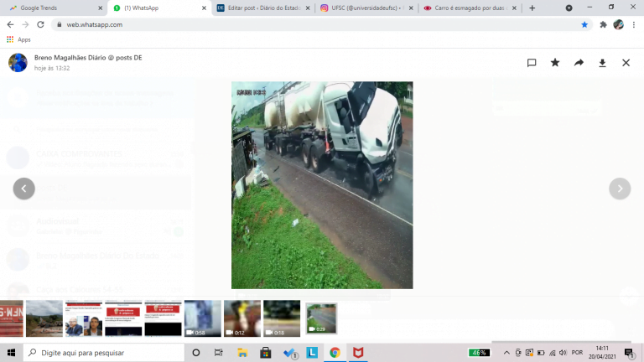
Task: Select the thumbnail with two men portraits
Action: [x=84, y=318]
